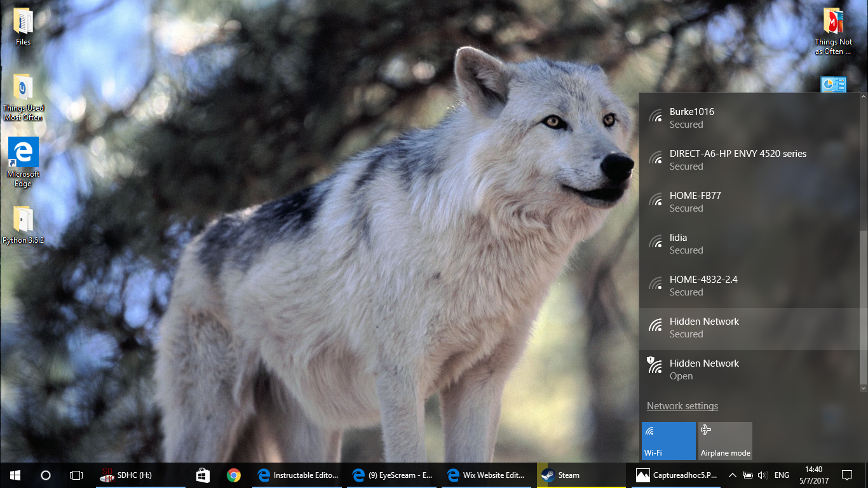Image resolution: width=868 pixels, height=488 pixels.
Task: Select the secured Hidden Network entry
Action: tap(749, 328)
